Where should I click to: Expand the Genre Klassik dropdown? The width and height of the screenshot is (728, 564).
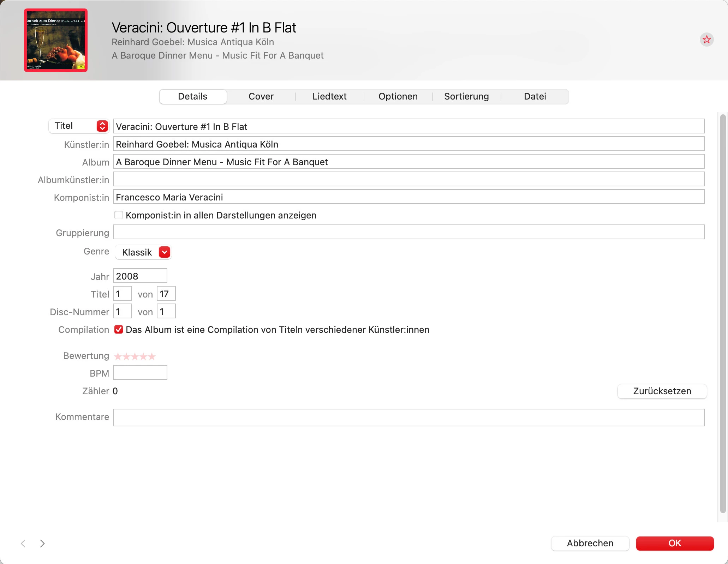[165, 252]
